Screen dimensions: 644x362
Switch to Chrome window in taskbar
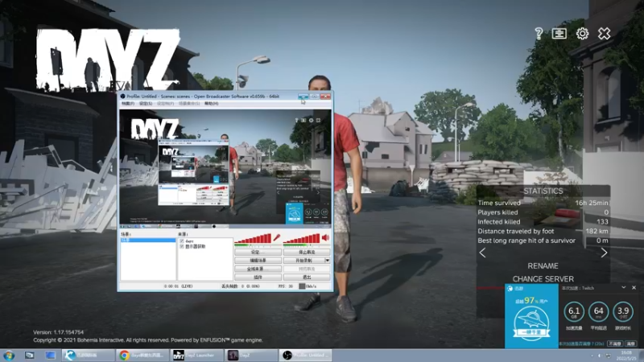click(142, 355)
